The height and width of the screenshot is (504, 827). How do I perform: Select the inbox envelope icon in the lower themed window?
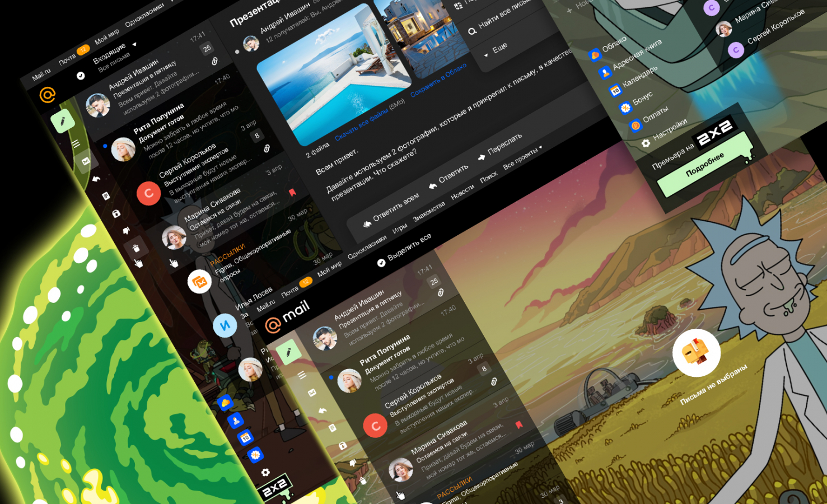coord(312,393)
